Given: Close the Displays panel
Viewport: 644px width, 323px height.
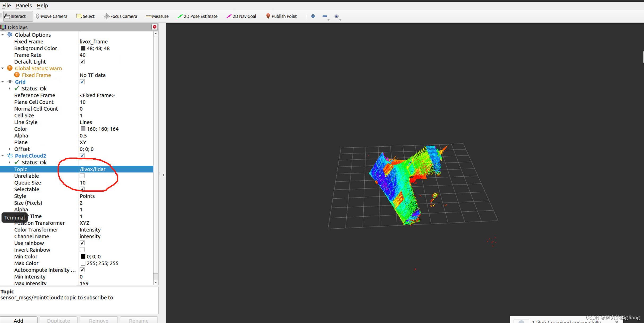Looking at the screenshot, I should (x=155, y=27).
